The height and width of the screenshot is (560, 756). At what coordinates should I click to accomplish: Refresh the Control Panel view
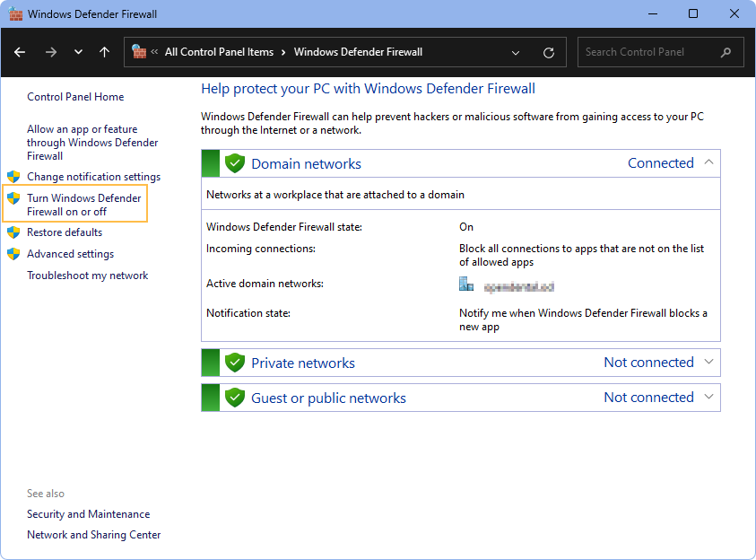click(549, 53)
